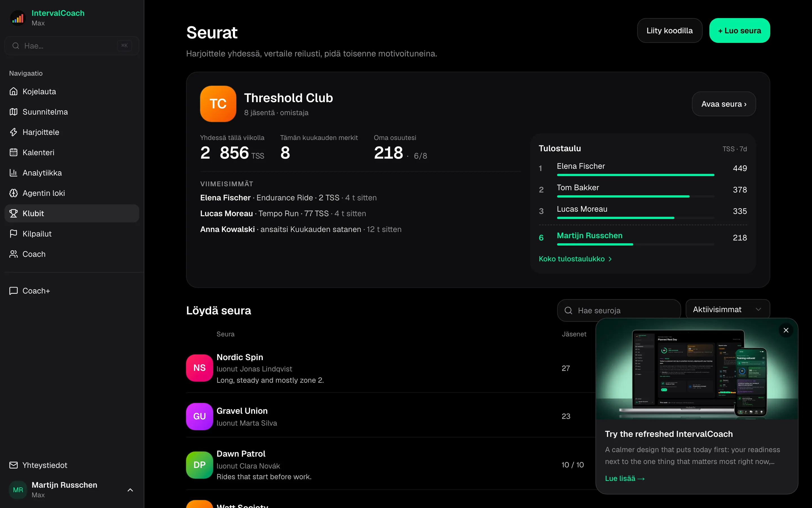Follow the Lue lisää link
The image size is (812, 508).
[625, 478]
